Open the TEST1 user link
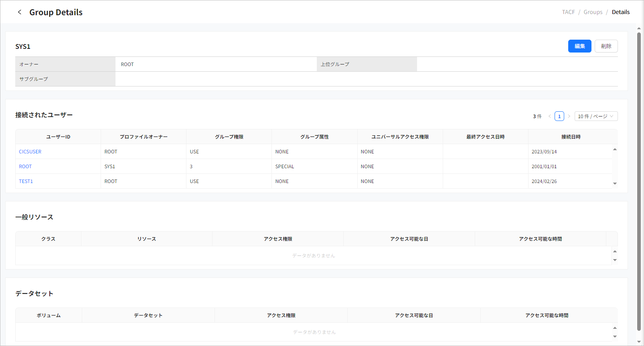644x346 pixels. 26,181
